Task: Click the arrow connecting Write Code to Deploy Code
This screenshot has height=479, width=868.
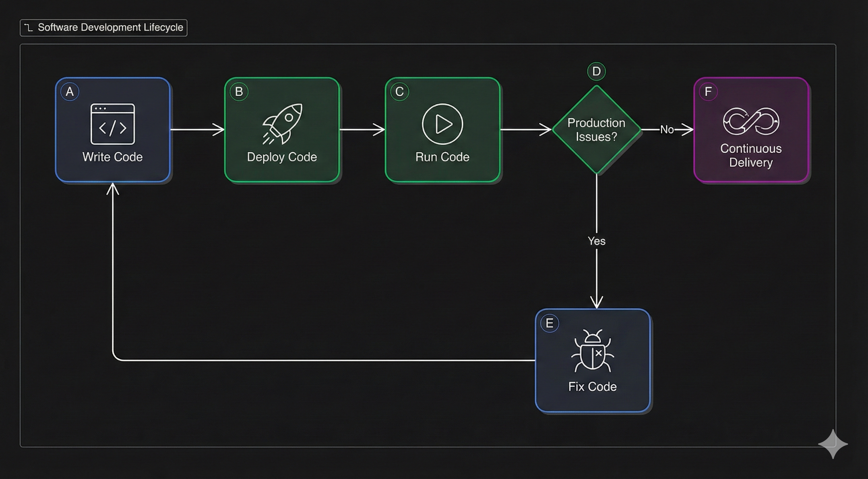Action: (197, 130)
